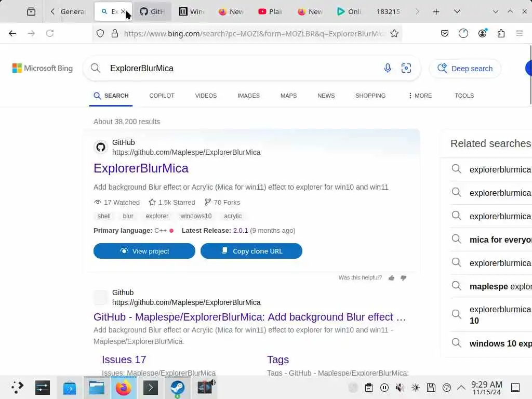The width and height of the screenshot is (532, 399).
Task: Open the Extensions puzzle icon
Action: pos(501,33)
